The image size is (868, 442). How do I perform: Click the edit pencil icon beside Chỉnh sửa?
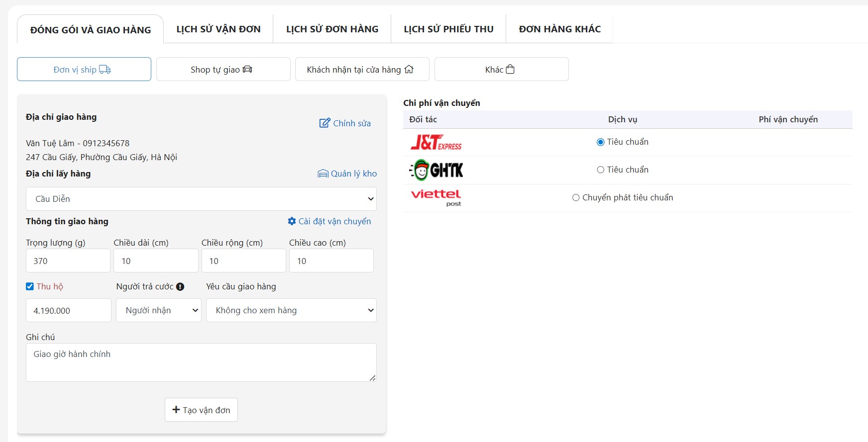(325, 123)
